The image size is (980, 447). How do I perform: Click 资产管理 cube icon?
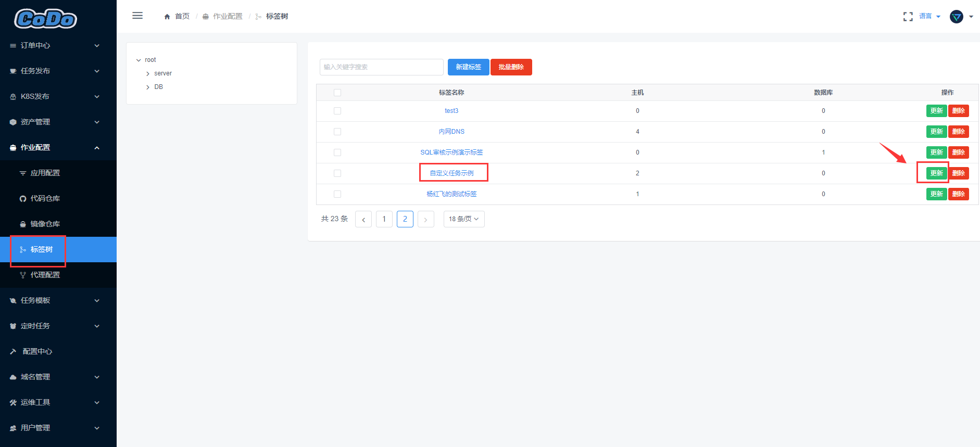coord(13,122)
